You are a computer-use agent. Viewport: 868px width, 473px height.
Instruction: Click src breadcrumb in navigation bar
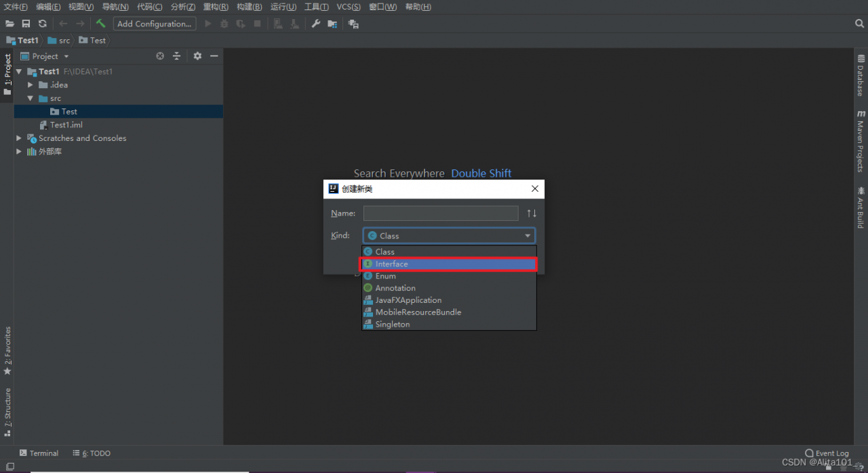pyautogui.click(x=59, y=41)
